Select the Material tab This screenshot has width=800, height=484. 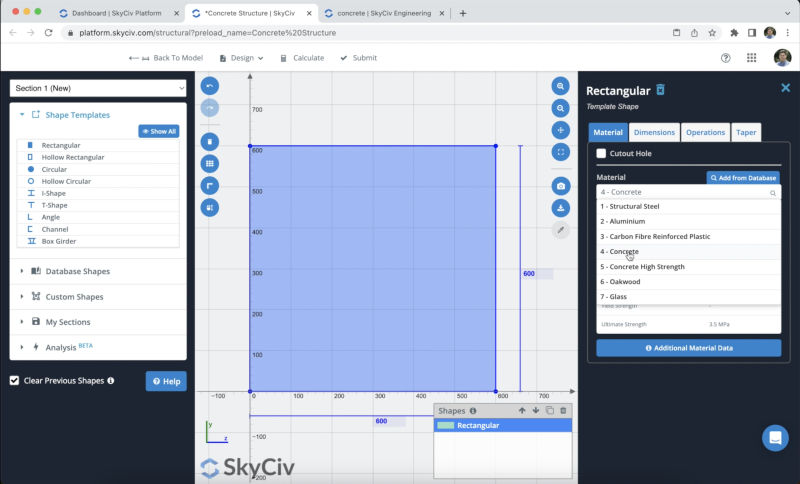coord(608,132)
